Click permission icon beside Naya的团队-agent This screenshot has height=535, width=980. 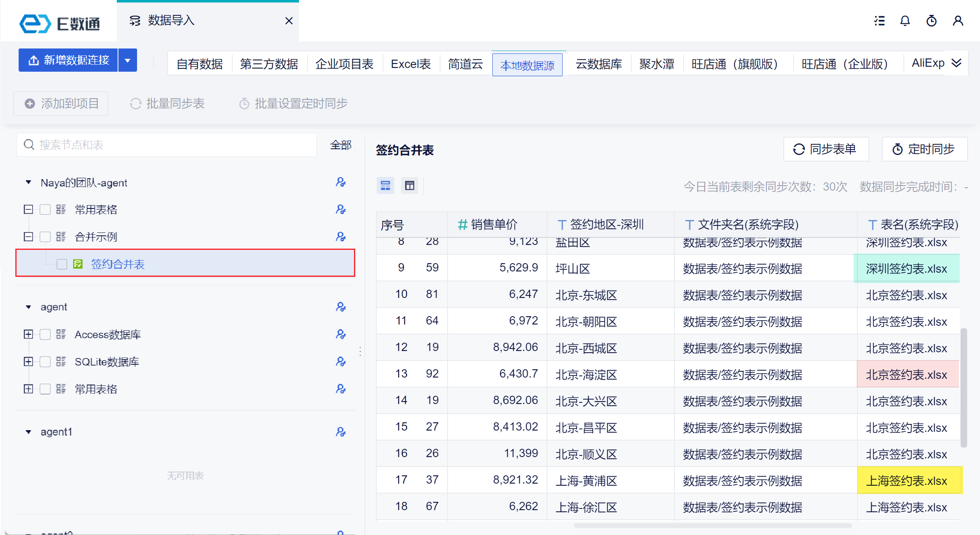[340, 182]
